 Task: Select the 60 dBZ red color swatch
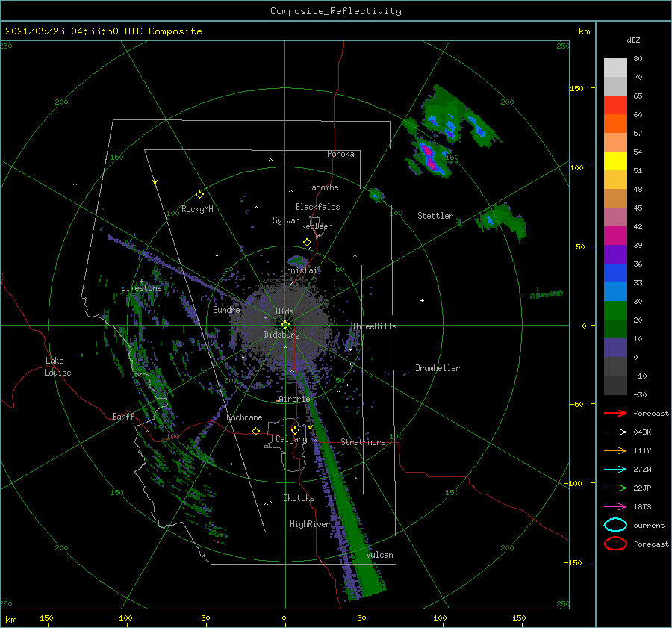pyautogui.click(x=615, y=105)
